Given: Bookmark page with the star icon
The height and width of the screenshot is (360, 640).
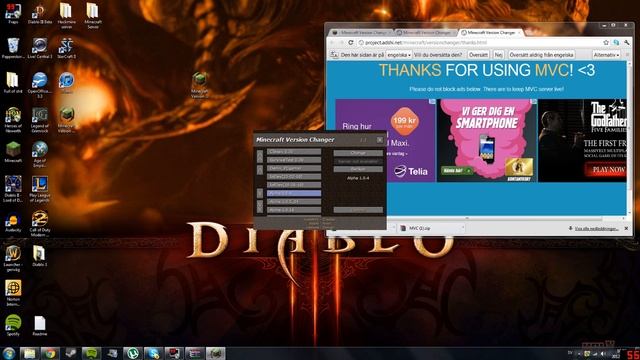Looking at the screenshot, I should 606,42.
